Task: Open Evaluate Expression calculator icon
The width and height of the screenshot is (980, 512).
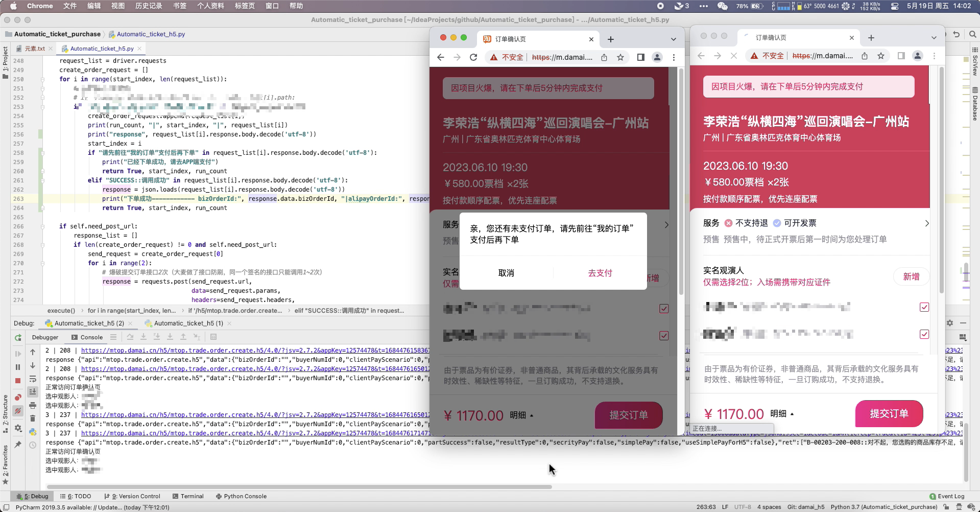Action: coord(213,337)
